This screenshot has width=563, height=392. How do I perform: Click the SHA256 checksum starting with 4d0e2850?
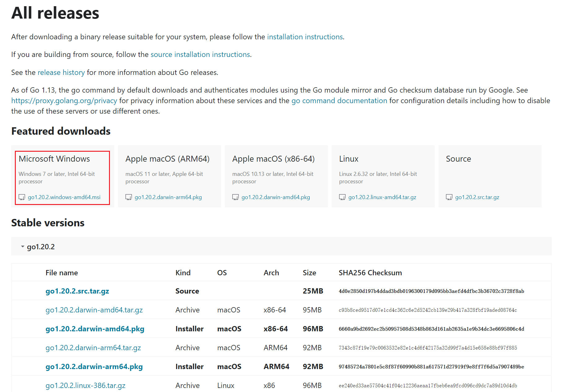[431, 291]
